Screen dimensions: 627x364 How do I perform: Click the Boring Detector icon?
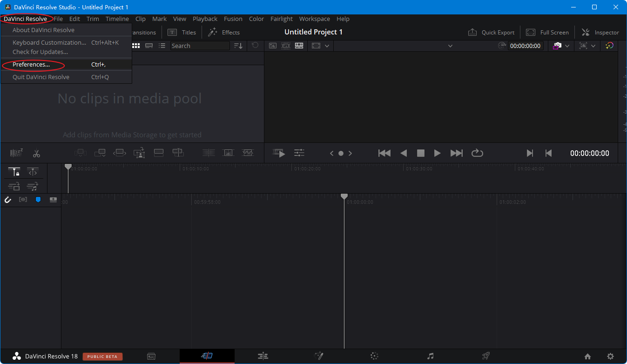click(16, 153)
